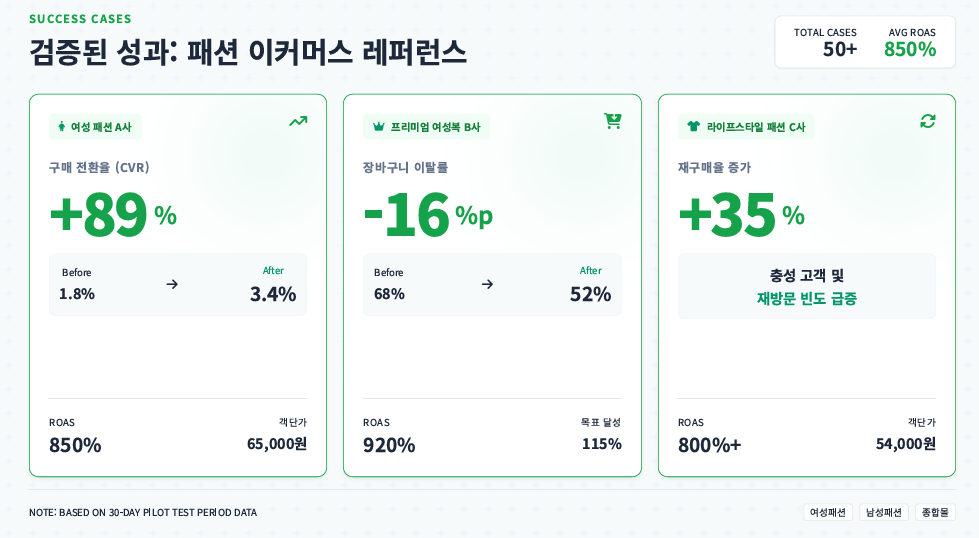Select the 남성패션 tag
This screenshot has width=979, height=538.
point(884,512)
